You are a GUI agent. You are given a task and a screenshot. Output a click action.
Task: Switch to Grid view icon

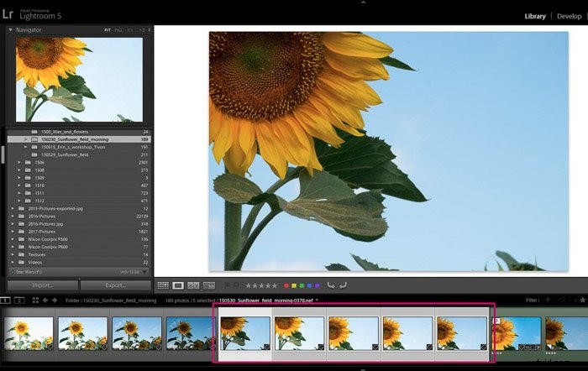coord(163,285)
